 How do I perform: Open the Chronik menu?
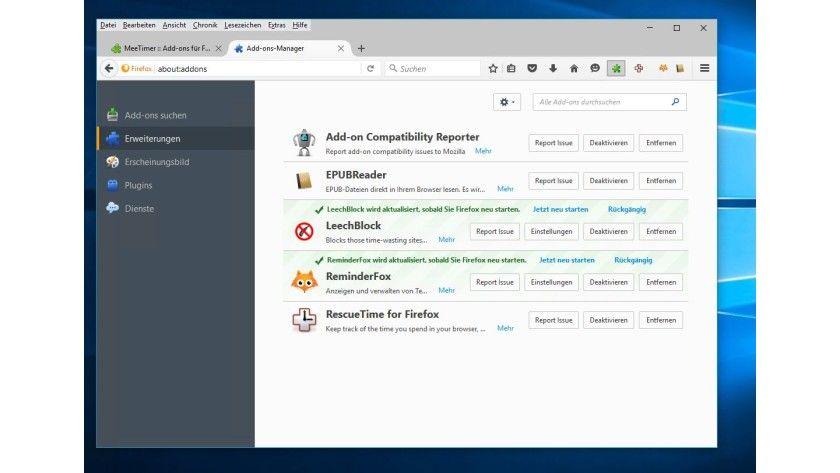(205, 25)
